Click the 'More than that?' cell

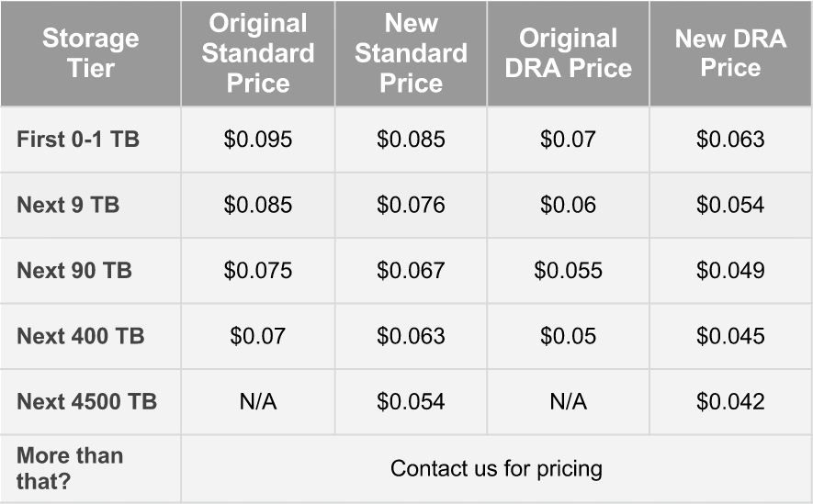[70, 468]
